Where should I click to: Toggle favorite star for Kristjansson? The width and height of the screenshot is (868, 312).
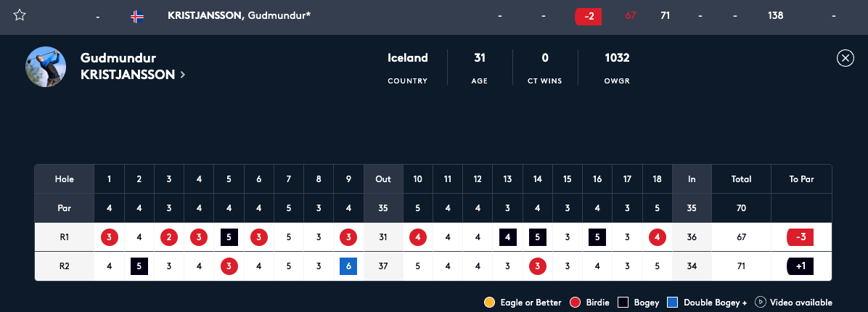[x=20, y=15]
